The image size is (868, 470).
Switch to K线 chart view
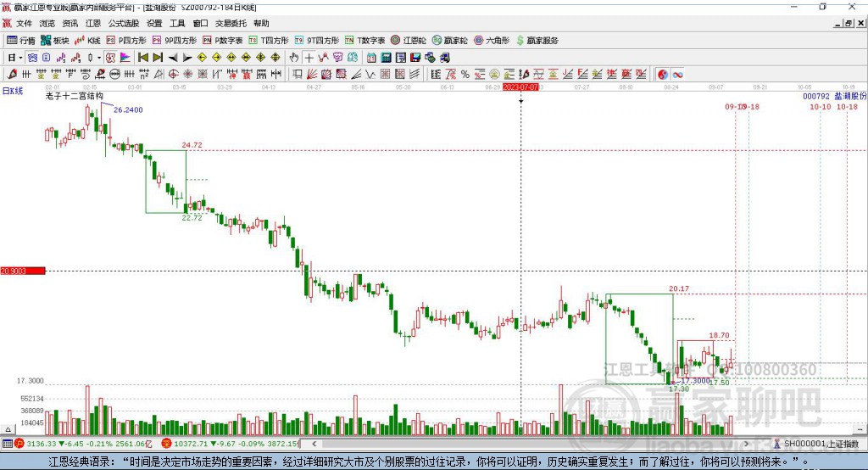(87, 41)
